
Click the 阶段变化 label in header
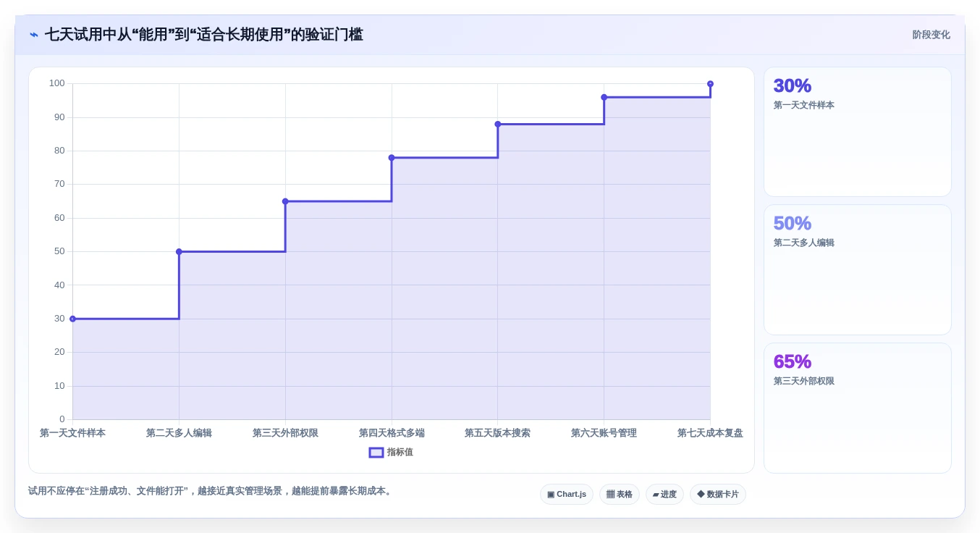(x=931, y=35)
